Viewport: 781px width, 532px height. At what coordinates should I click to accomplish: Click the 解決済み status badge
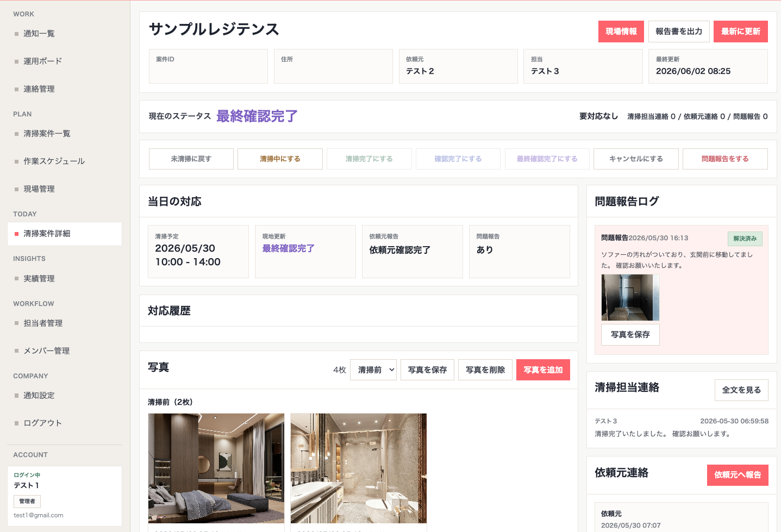tap(745, 239)
